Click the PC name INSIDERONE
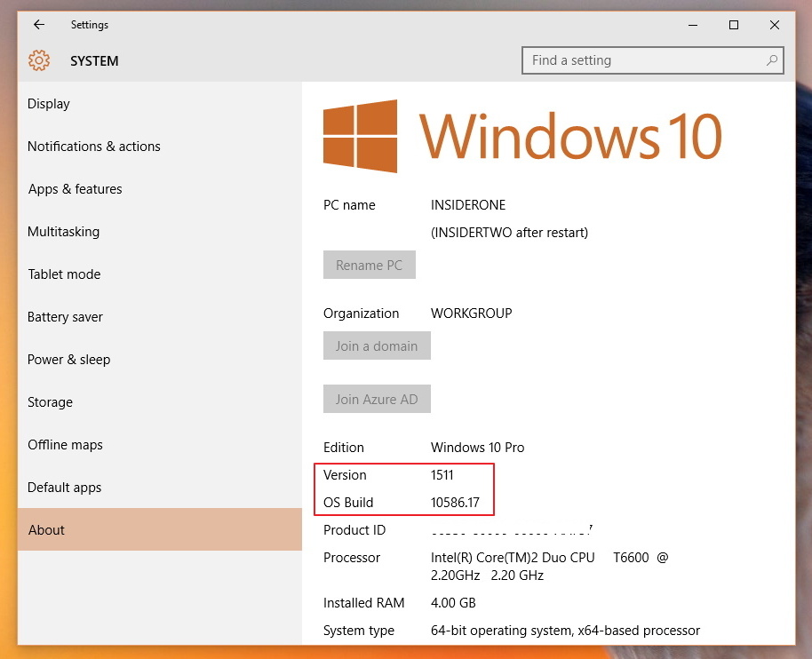 pos(468,205)
